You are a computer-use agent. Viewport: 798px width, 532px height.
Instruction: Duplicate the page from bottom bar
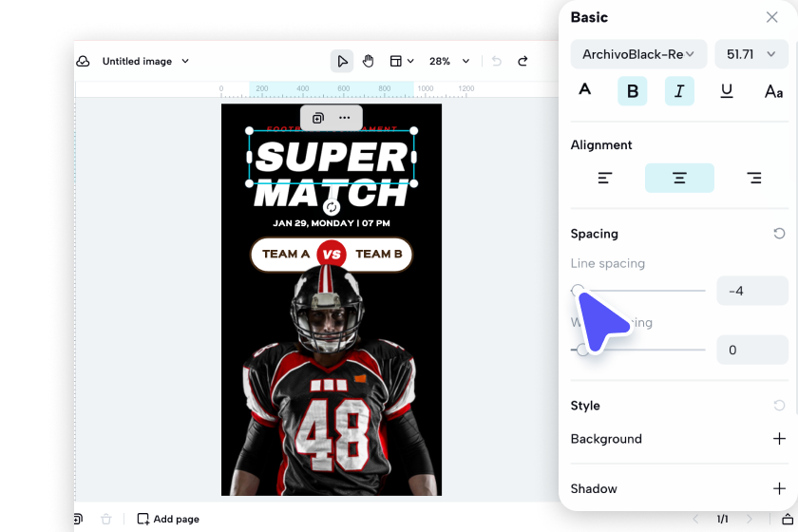(x=78, y=519)
